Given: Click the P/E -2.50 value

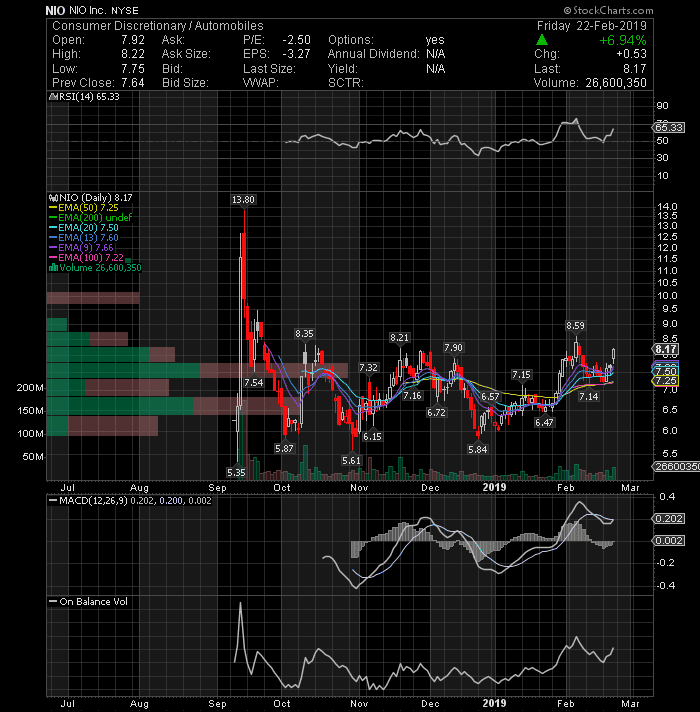Looking at the screenshot, I should point(296,40).
